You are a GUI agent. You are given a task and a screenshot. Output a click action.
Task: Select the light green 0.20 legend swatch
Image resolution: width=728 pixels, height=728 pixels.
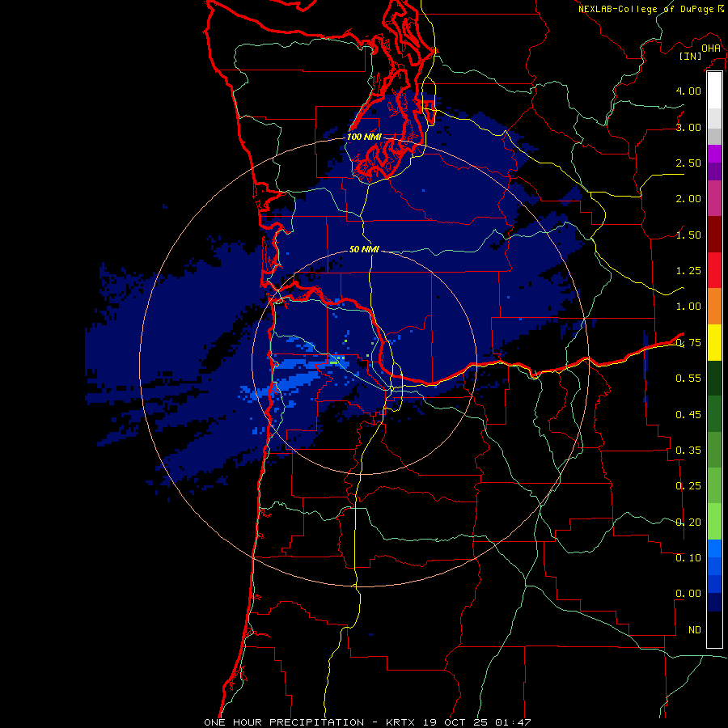pyautogui.click(x=714, y=522)
